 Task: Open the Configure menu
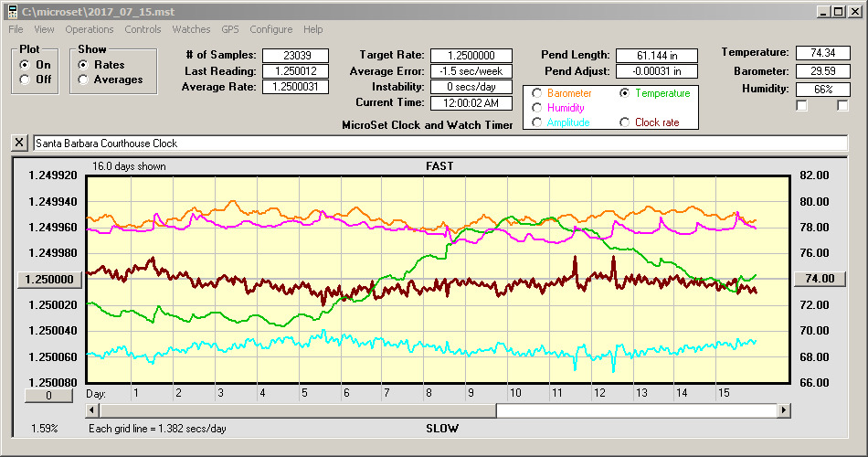coord(271,29)
